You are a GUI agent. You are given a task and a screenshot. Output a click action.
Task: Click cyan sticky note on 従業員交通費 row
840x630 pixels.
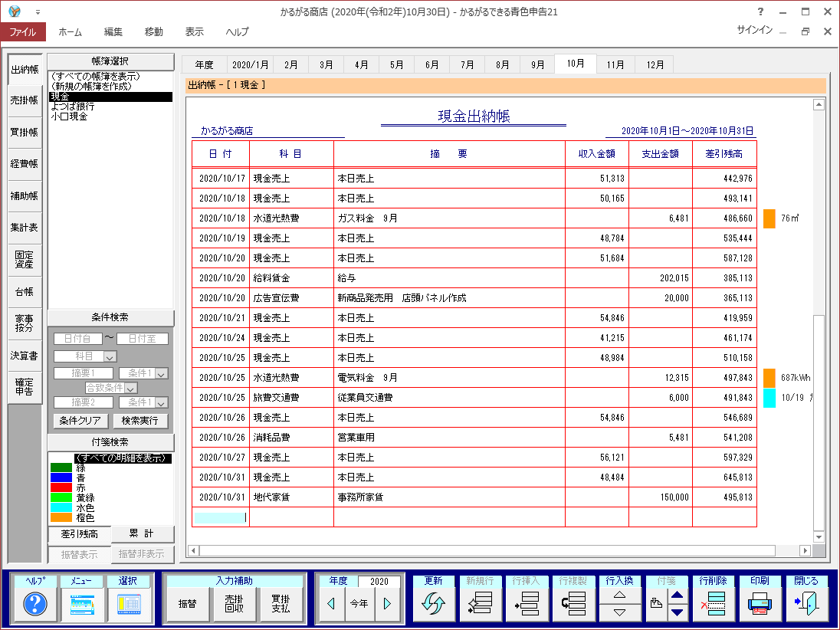769,398
